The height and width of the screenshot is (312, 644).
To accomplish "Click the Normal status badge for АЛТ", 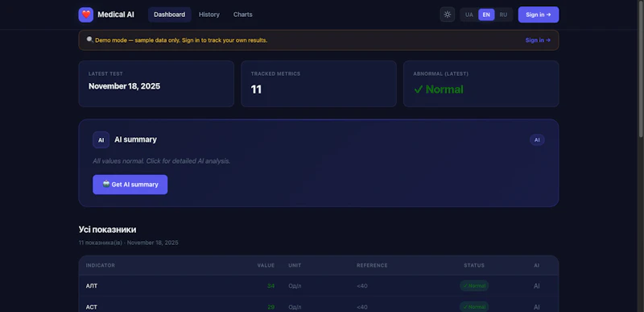I will [x=474, y=285].
